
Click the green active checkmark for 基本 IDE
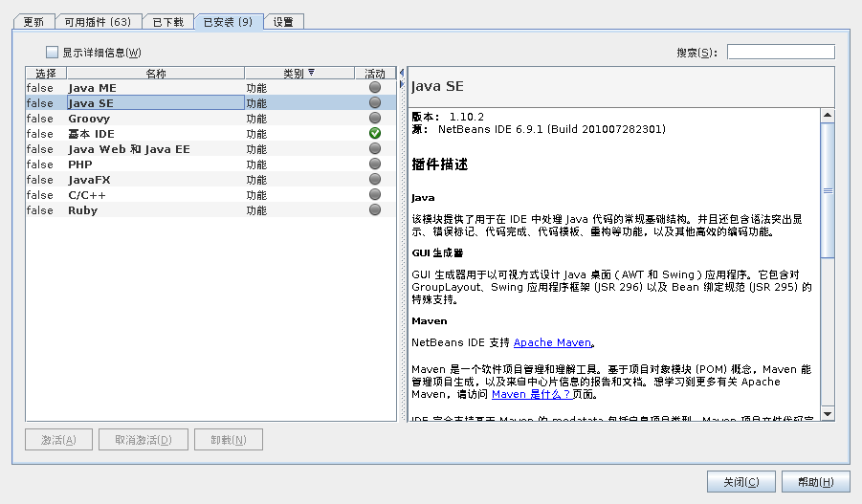coord(375,133)
